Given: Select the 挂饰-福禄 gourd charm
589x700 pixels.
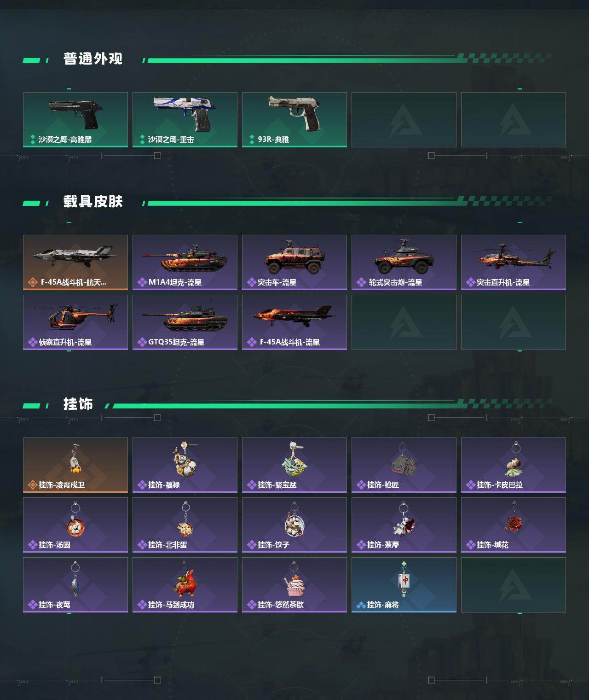Looking at the screenshot, I should click(185, 465).
